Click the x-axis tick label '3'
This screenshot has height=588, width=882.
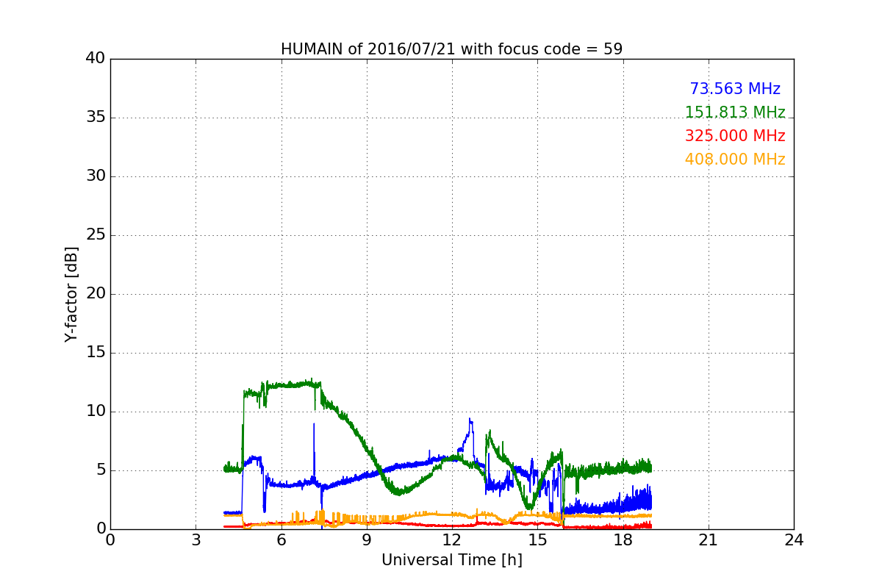[196, 539]
